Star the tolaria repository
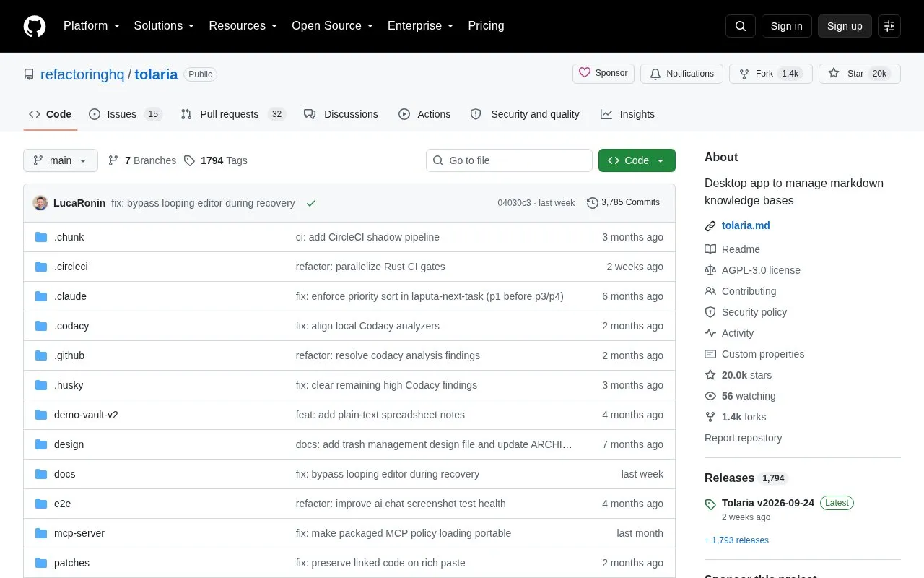 click(x=859, y=74)
